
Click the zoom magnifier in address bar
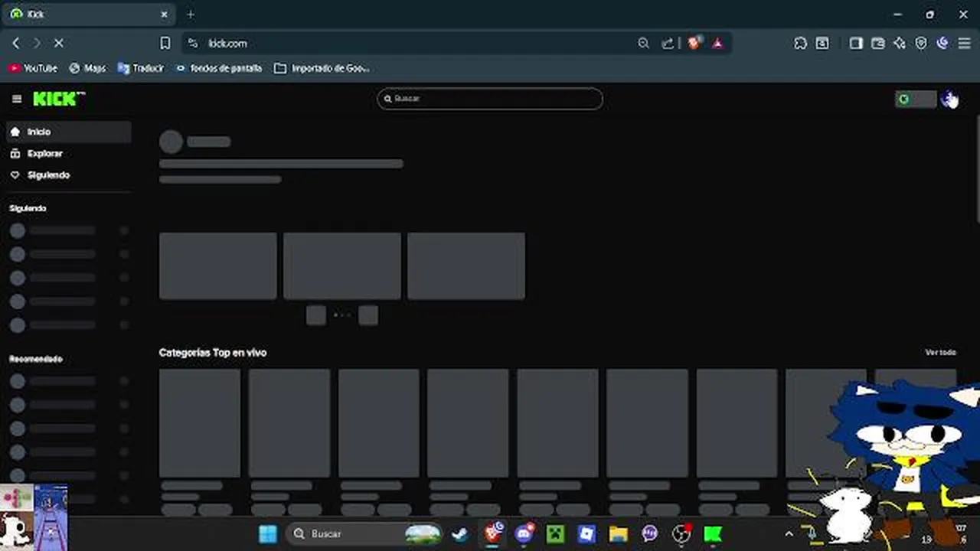coord(643,44)
